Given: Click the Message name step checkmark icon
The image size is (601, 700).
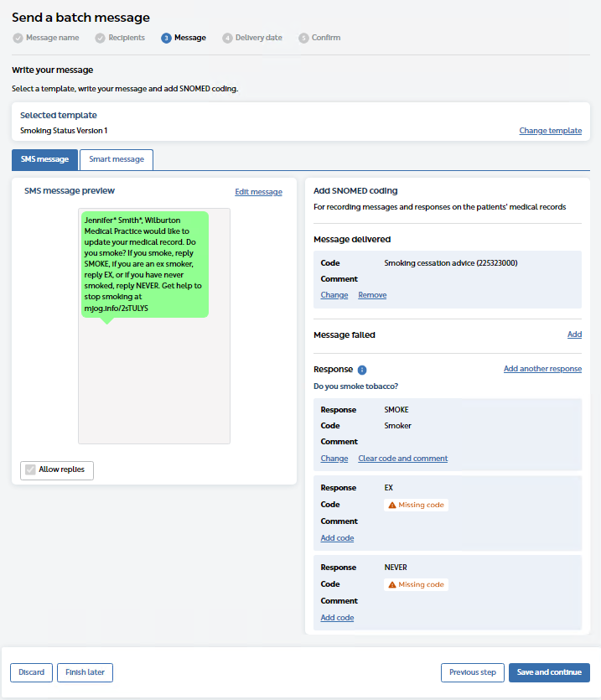Looking at the screenshot, I should (18, 38).
